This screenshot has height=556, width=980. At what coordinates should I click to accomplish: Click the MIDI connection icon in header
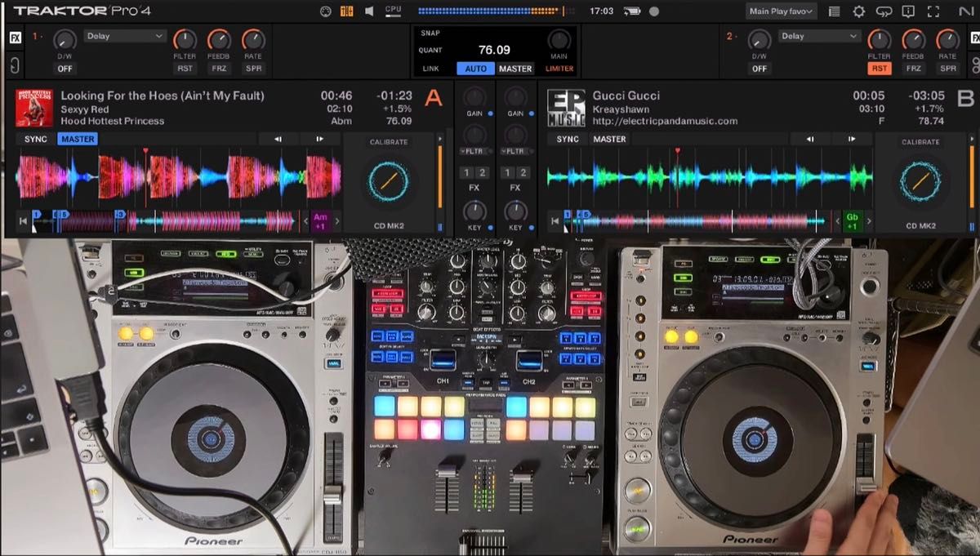click(326, 11)
